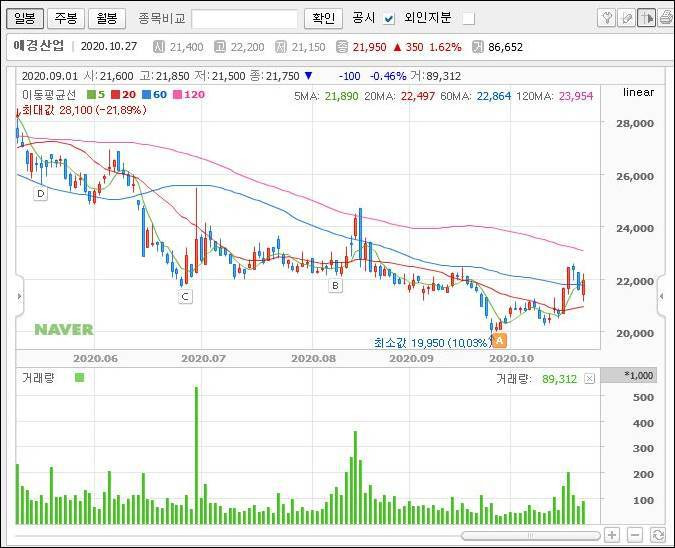Image resolution: width=675 pixels, height=548 pixels.
Task: Select the eraser drawing tool icon
Action: [626, 19]
